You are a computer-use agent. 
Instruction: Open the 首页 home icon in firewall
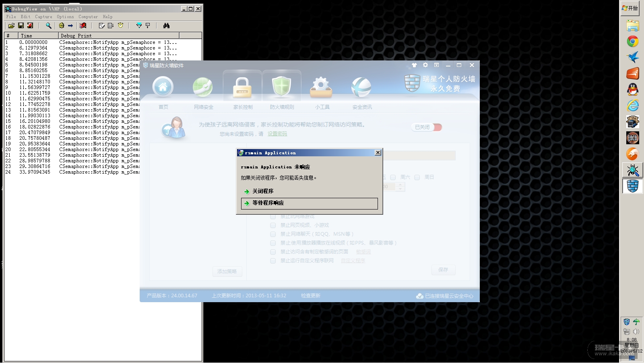(x=163, y=87)
